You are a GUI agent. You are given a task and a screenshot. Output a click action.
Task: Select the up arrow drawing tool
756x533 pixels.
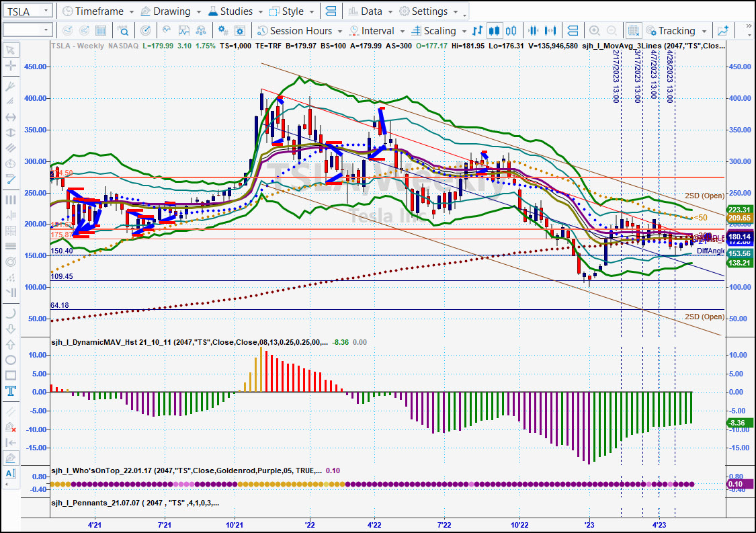point(10,344)
